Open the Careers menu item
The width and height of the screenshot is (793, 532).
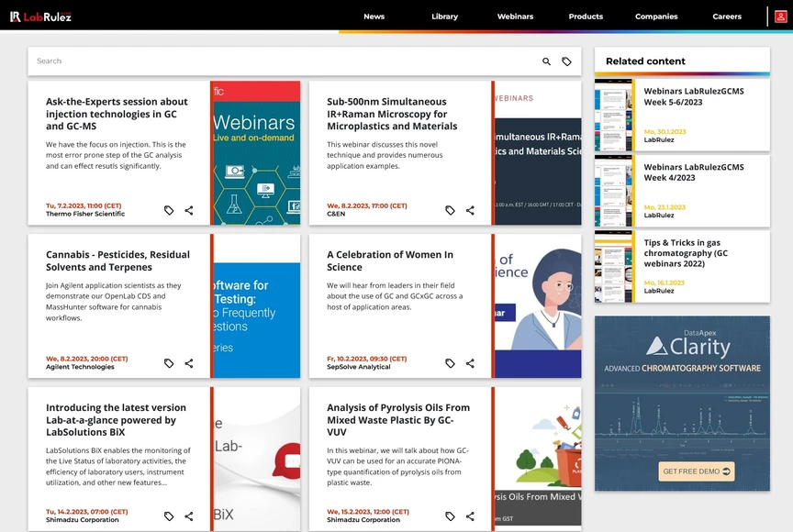coord(727,17)
